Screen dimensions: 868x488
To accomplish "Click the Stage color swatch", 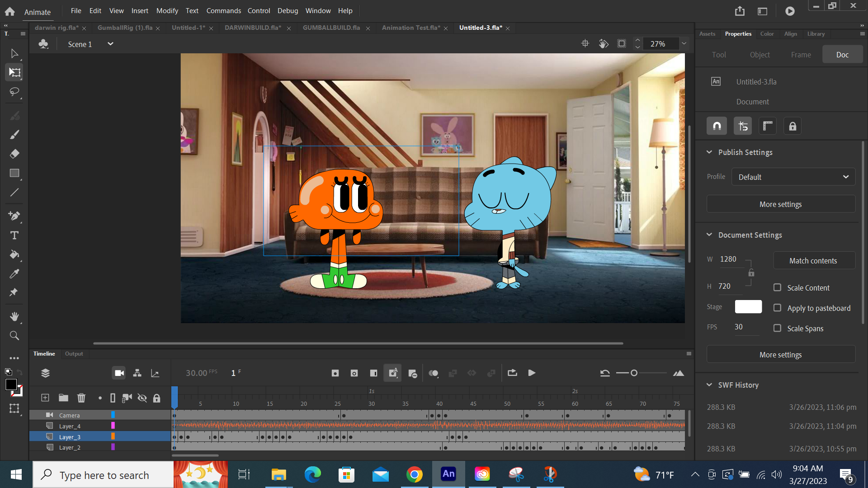I will coord(748,306).
